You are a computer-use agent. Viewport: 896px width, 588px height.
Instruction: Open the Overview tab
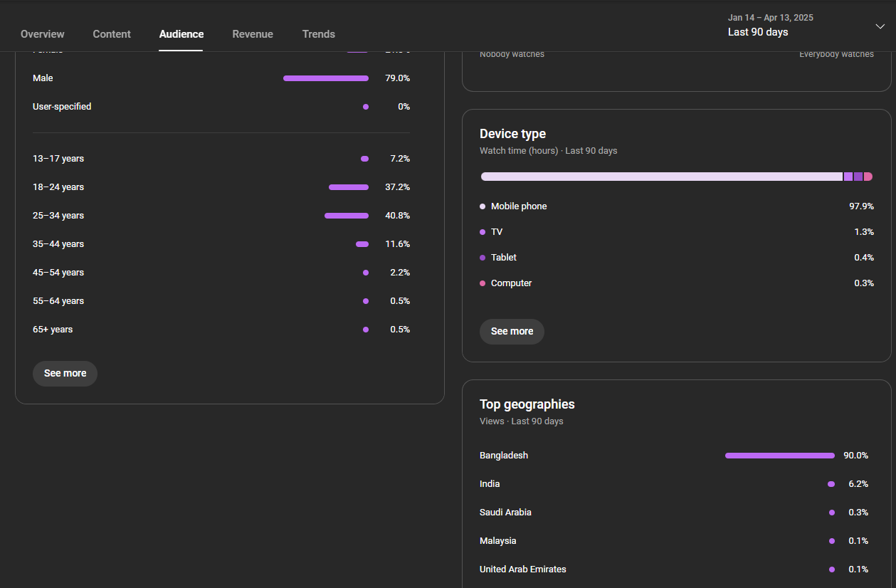[x=43, y=34]
